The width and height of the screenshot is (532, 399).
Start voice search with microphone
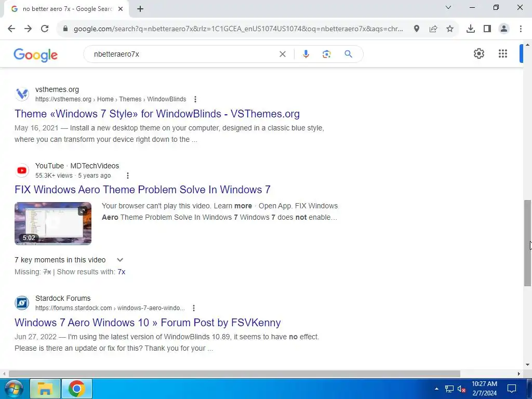[x=306, y=54]
